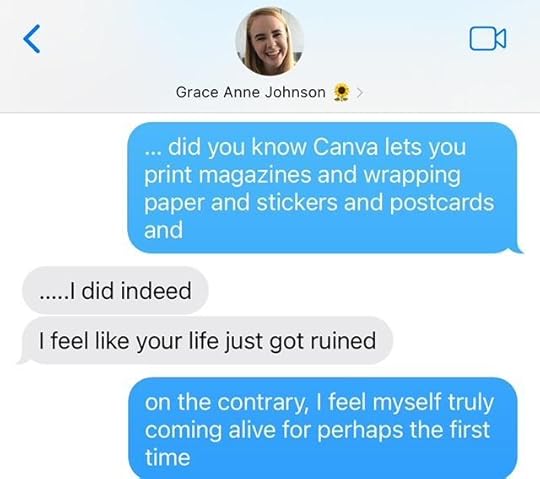Click the word "indeed" in the gray reply
Viewport: 540px width, 479px height.
tap(156, 290)
